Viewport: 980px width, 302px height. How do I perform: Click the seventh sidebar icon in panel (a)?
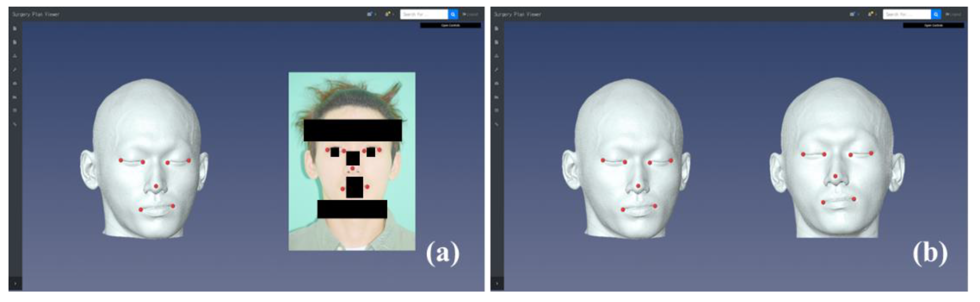point(15,111)
